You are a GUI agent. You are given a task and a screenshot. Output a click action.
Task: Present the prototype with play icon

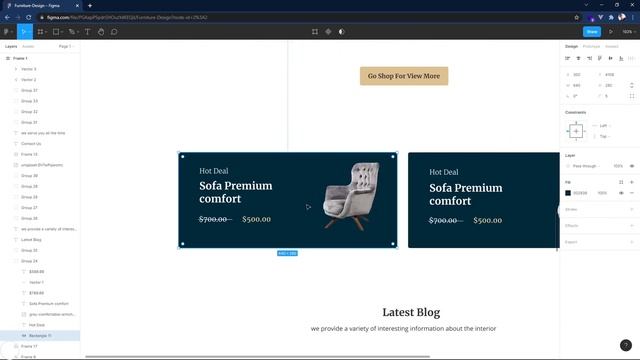tap(611, 31)
